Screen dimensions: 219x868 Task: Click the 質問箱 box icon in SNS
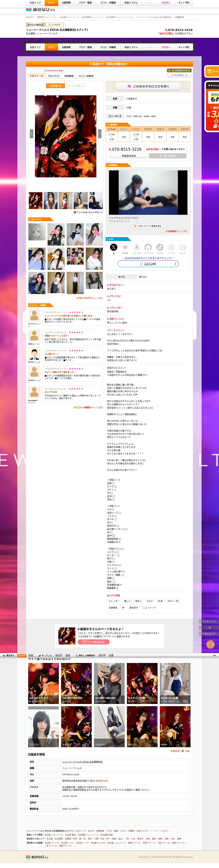coord(125,247)
